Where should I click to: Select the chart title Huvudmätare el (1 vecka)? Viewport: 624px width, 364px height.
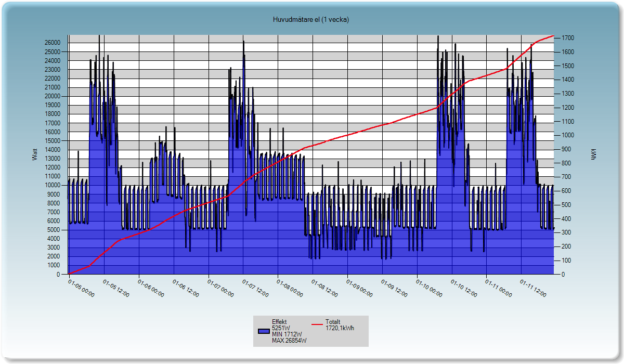pyautogui.click(x=311, y=20)
